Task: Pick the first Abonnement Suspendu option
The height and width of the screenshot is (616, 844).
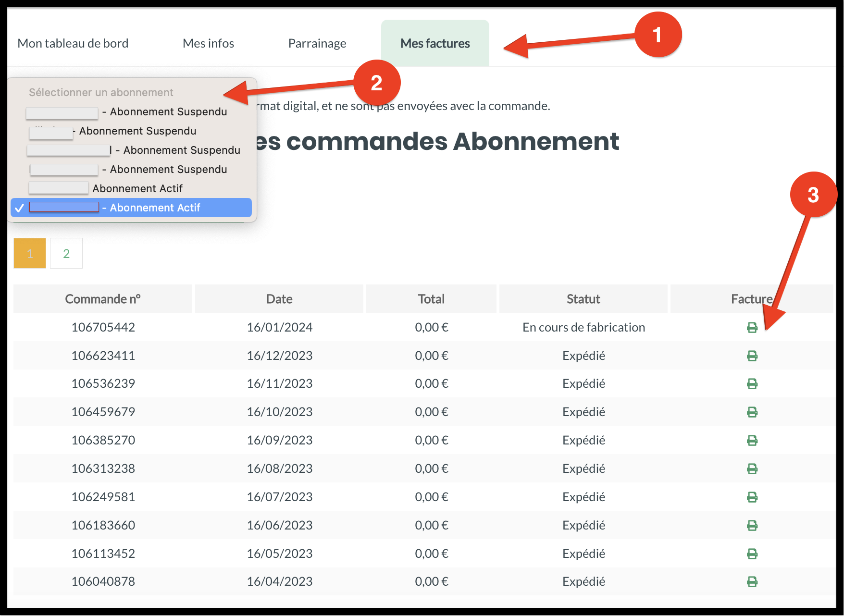Action: click(131, 111)
